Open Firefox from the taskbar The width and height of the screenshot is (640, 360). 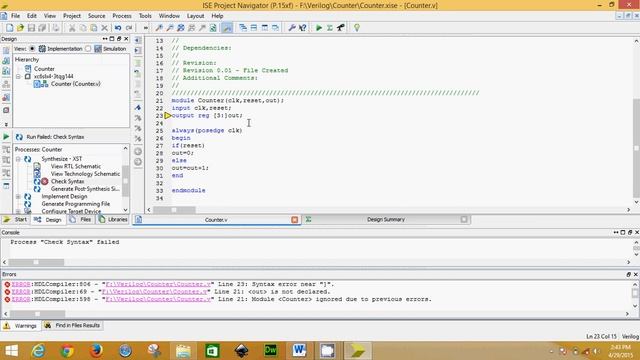tap(96, 351)
